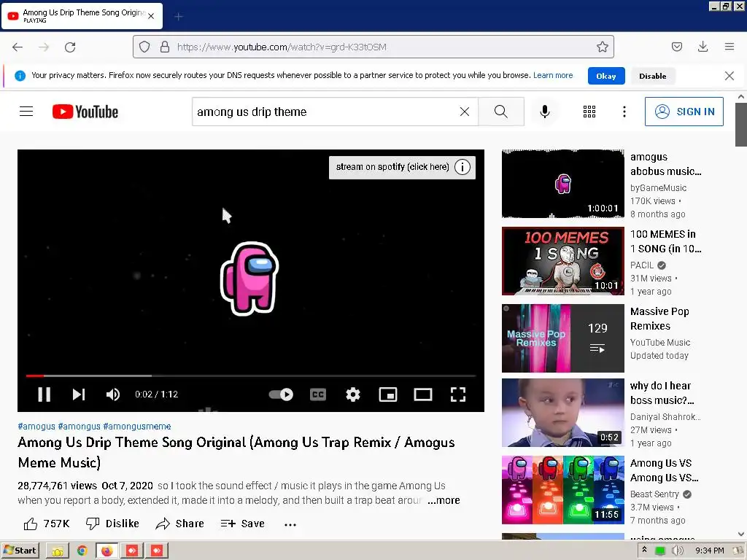This screenshot has height=560, width=747.
Task: Click the taskbar volume icon
Action: [x=677, y=551]
